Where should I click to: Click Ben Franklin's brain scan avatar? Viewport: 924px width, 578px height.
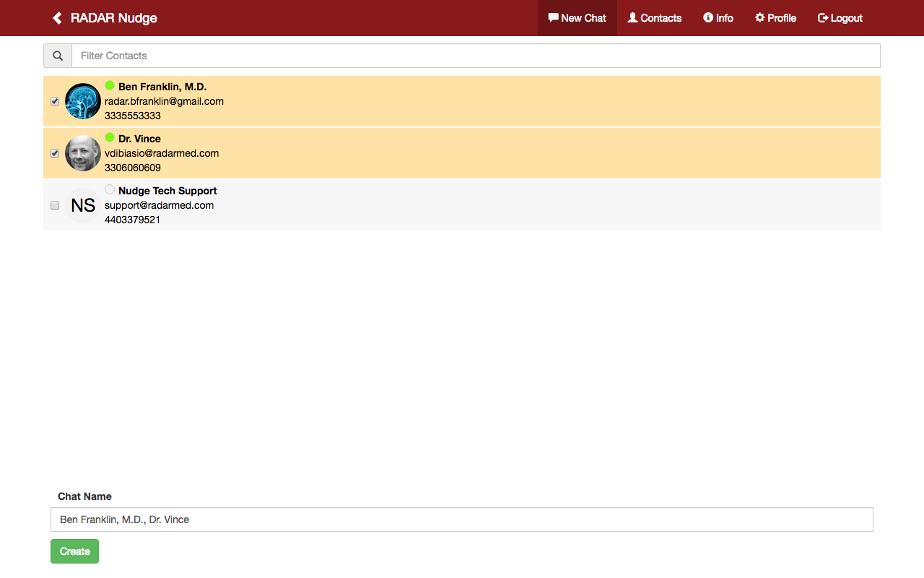tap(83, 101)
